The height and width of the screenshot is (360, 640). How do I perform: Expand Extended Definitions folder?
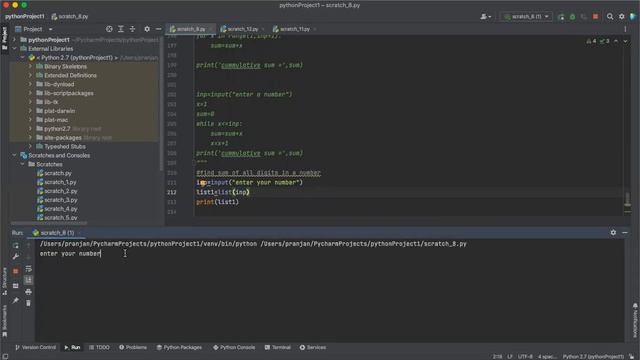coord(30,76)
